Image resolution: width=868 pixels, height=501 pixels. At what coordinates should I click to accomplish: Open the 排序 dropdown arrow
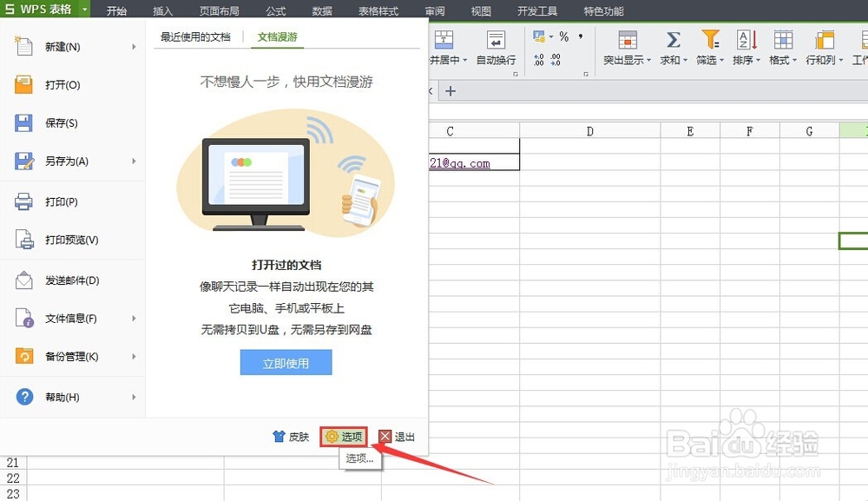(x=758, y=60)
